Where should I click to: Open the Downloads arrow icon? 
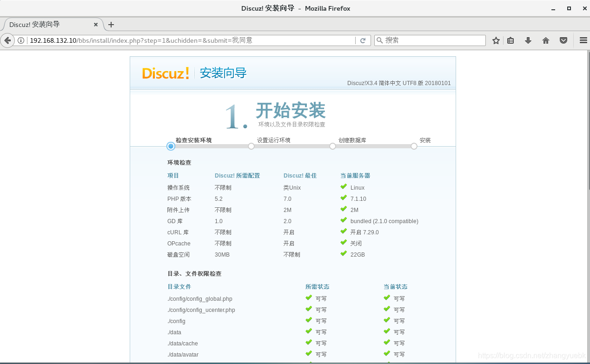[528, 40]
